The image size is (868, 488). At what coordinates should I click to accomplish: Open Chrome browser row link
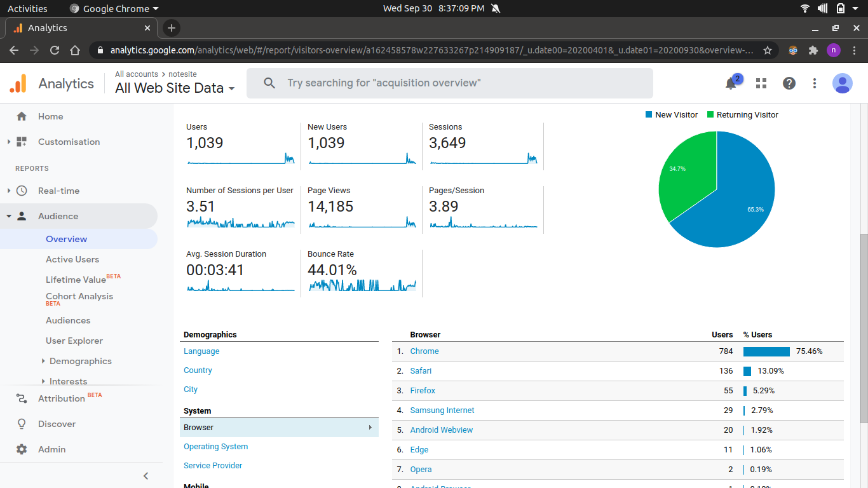pyautogui.click(x=424, y=351)
